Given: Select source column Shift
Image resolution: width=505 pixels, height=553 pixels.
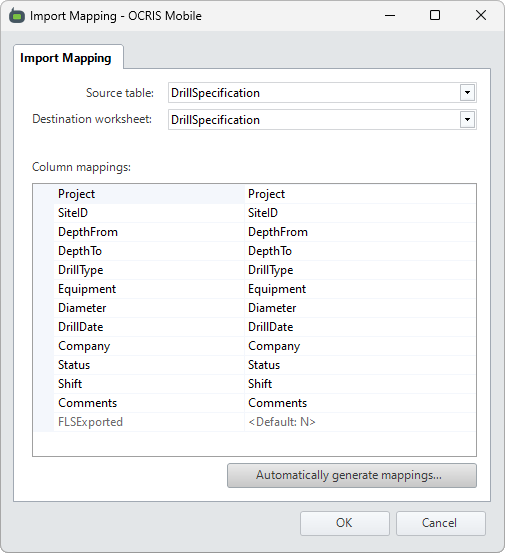Looking at the screenshot, I should pyautogui.click(x=149, y=384).
